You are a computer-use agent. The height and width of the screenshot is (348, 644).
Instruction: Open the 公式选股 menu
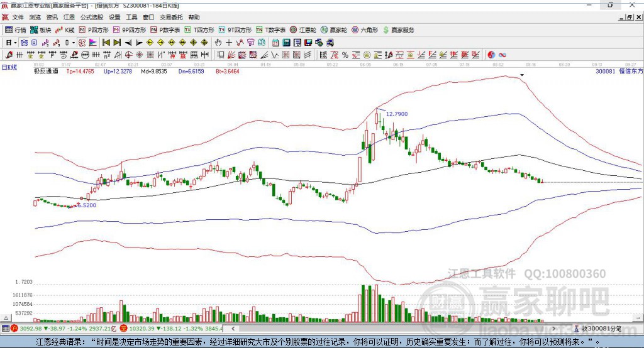click(x=92, y=17)
